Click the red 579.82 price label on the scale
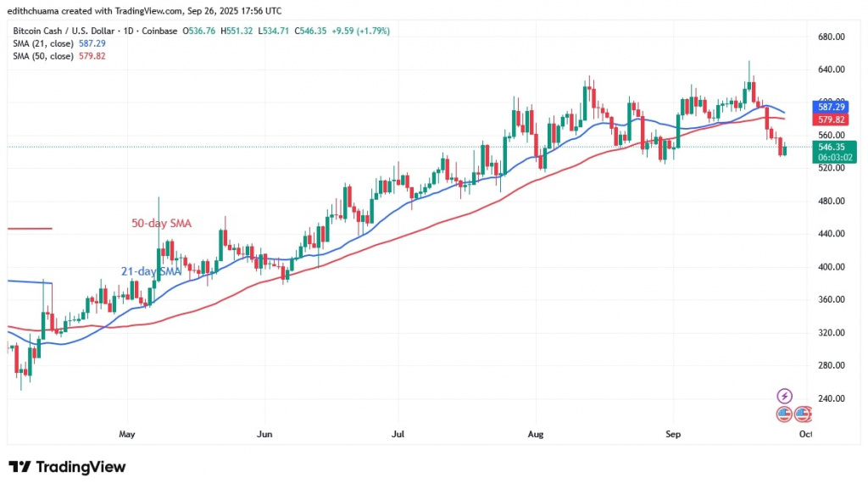The image size is (868, 489). [x=833, y=120]
